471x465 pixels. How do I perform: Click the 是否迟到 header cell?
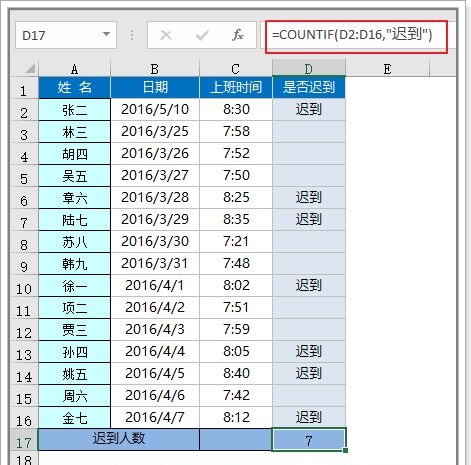309,88
